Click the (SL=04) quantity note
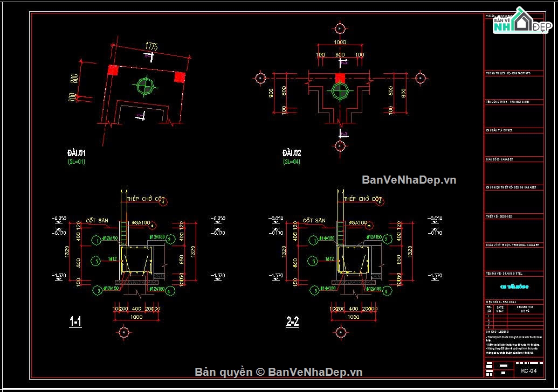This screenshot has width=558, height=392. (x=292, y=162)
